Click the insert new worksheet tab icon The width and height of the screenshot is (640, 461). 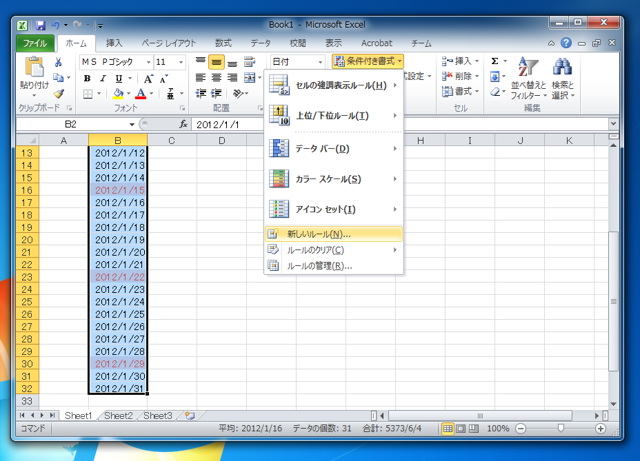point(190,416)
